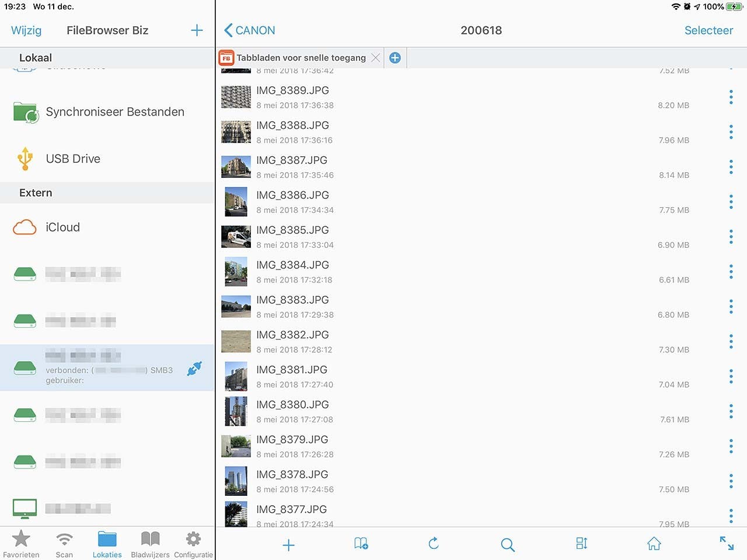
Task: Open Synchroniseer Bestanden folder icon
Action: click(26, 112)
